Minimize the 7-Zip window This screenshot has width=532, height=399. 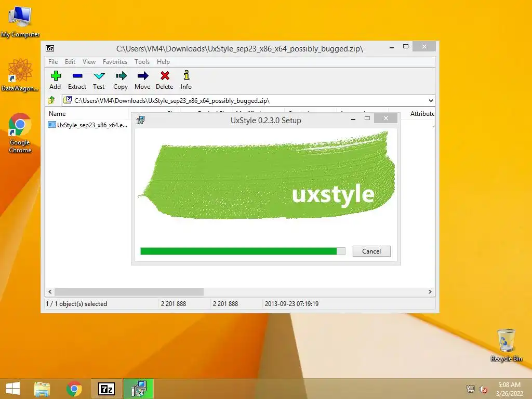click(392, 47)
